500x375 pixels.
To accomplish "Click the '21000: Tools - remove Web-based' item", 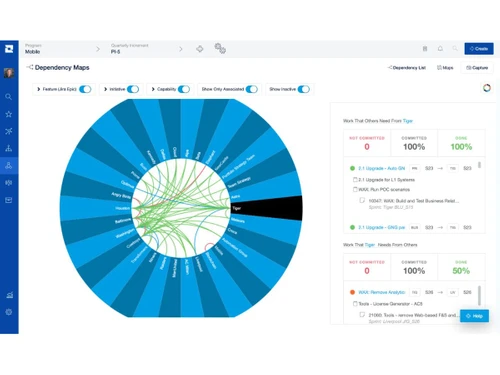I will click(x=414, y=315).
